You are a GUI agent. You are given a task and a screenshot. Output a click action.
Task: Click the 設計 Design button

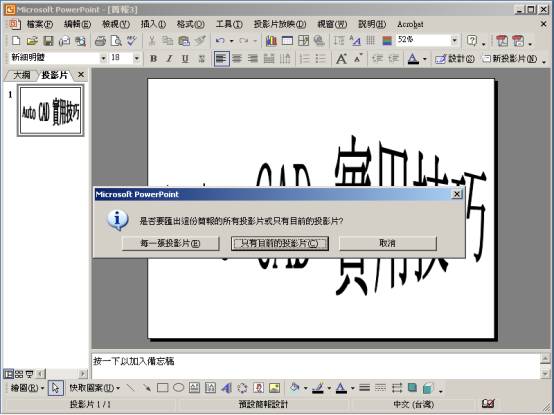[x=455, y=59]
